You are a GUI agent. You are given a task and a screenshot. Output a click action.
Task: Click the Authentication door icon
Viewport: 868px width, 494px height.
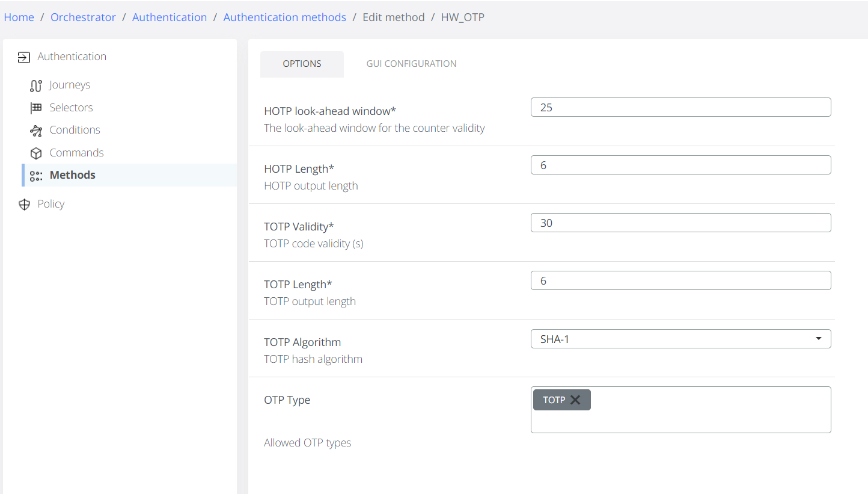tap(24, 56)
